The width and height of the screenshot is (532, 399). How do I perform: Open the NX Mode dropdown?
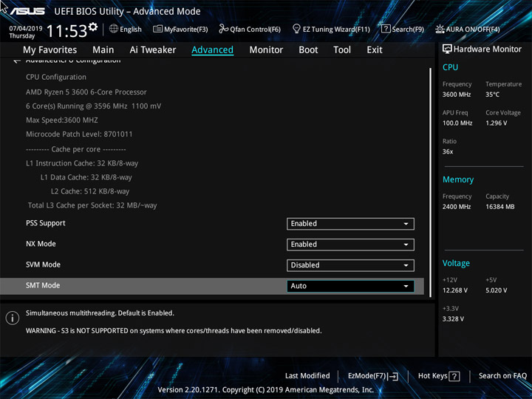tap(350, 245)
